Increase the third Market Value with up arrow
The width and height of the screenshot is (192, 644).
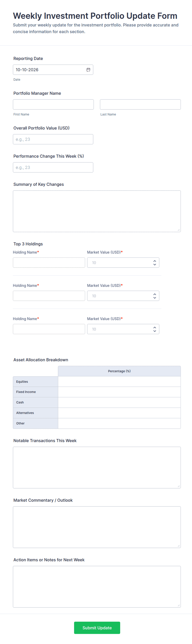coord(155,328)
